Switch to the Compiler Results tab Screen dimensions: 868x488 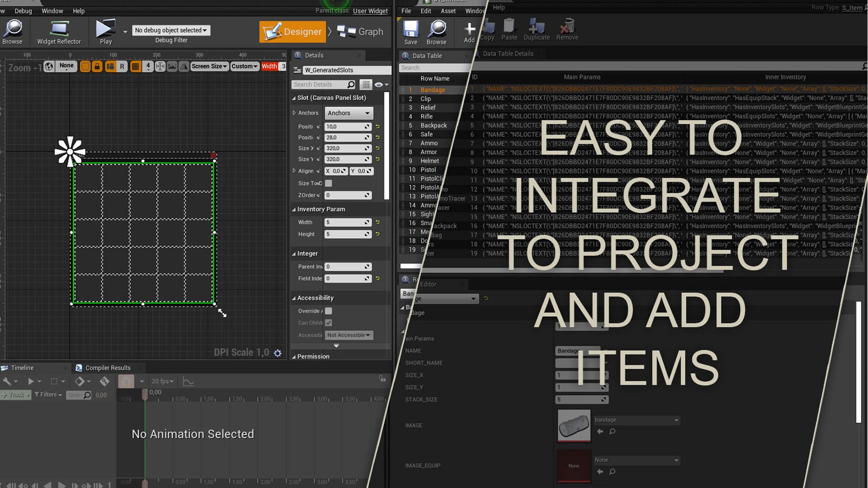[x=108, y=368]
